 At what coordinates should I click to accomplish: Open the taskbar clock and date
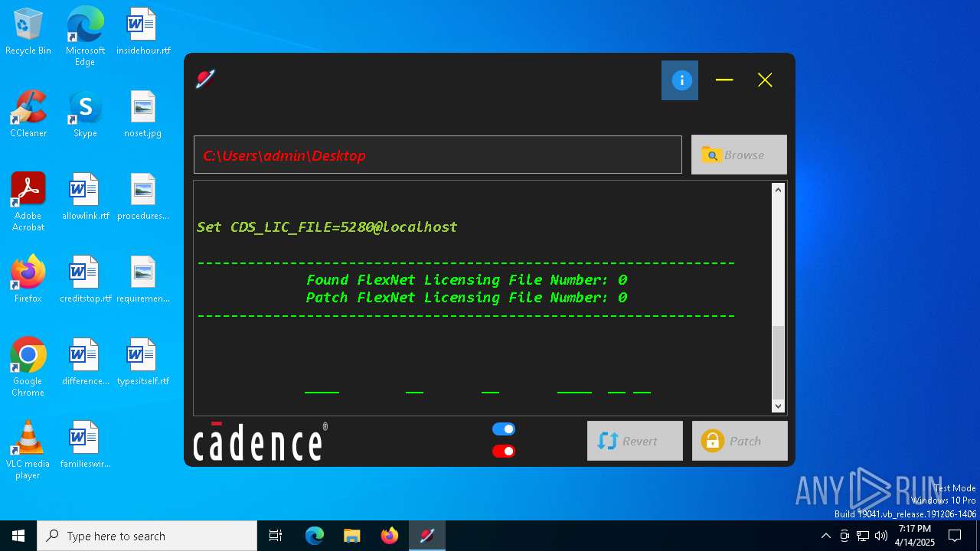click(915, 536)
